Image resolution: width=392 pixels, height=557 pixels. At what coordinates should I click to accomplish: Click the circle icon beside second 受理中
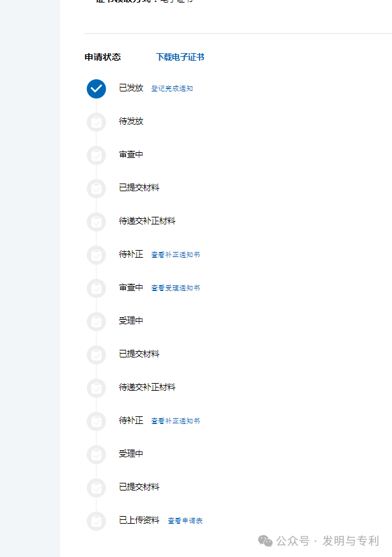(x=96, y=454)
